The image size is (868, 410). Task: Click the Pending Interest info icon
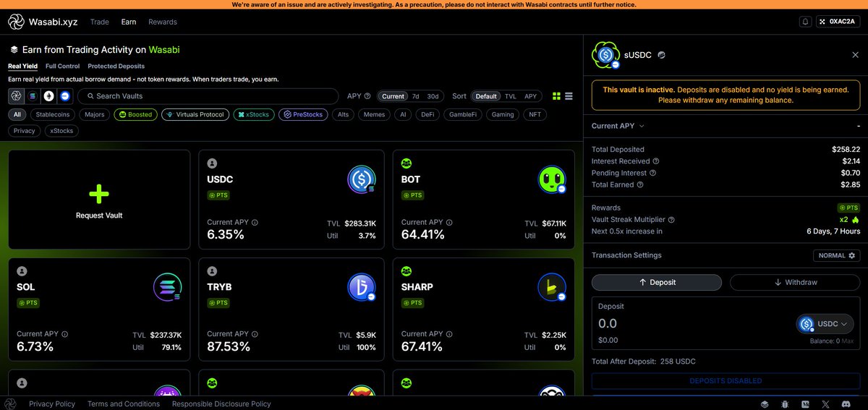(x=652, y=173)
